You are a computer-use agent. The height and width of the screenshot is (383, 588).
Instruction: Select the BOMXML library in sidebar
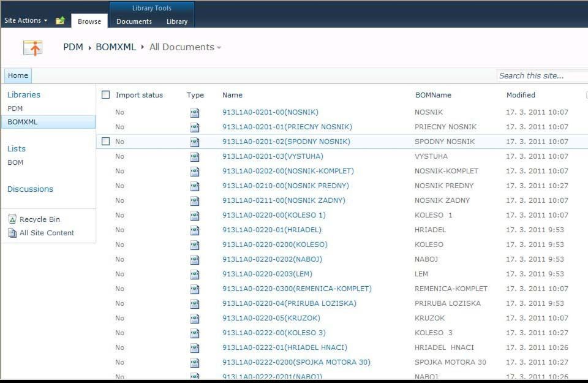pyautogui.click(x=48, y=122)
